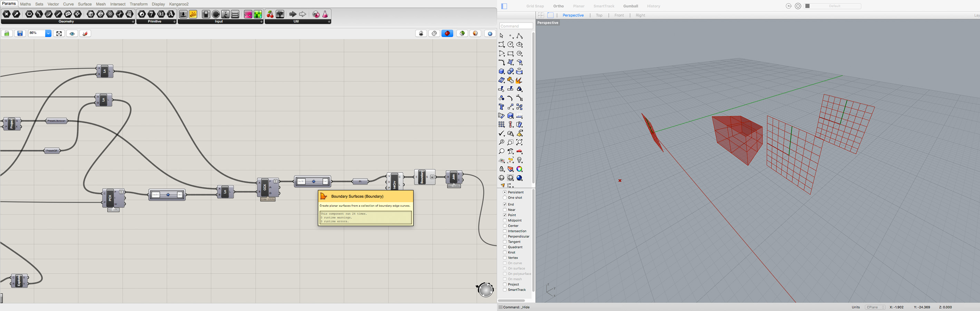Screen dimensions: 980x311
Task: Select Rhino box solid tool
Action: [x=502, y=71]
